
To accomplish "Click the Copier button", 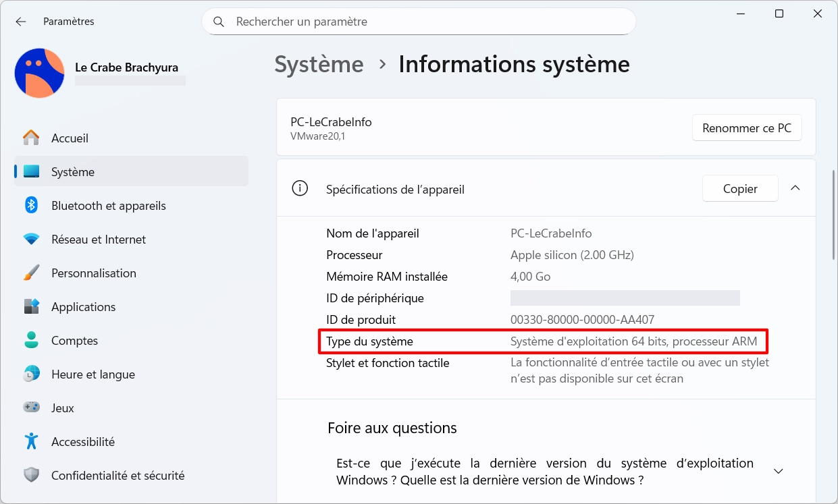I will pyautogui.click(x=740, y=189).
